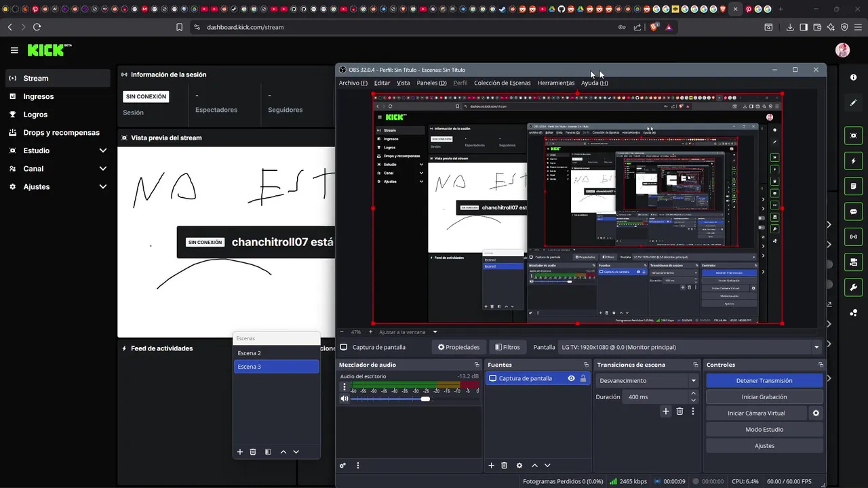Open the Kick hamburger navigation menu
Screen dimensions: 868x488
[14, 50]
